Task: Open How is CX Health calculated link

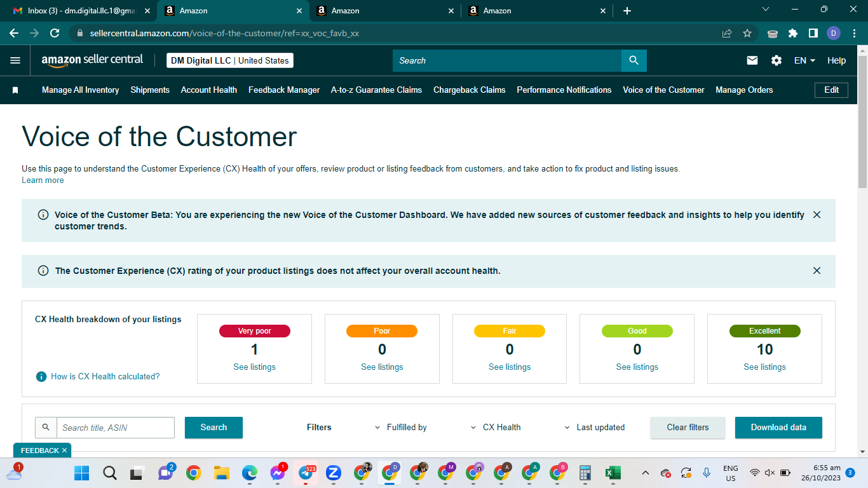Action: pos(105,377)
